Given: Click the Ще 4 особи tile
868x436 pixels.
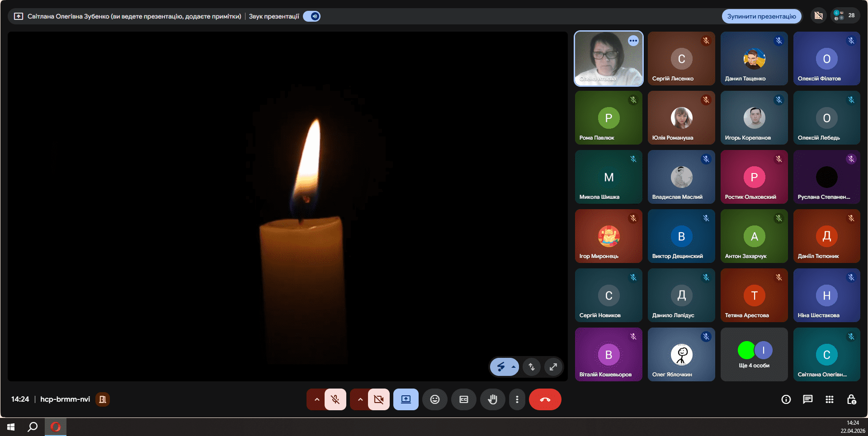Looking at the screenshot, I should pyautogui.click(x=754, y=355).
